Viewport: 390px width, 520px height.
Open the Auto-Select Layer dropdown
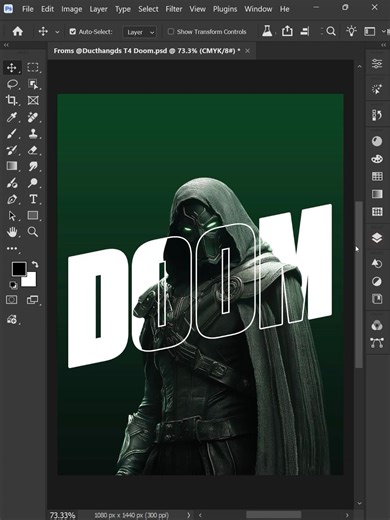click(x=140, y=32)
